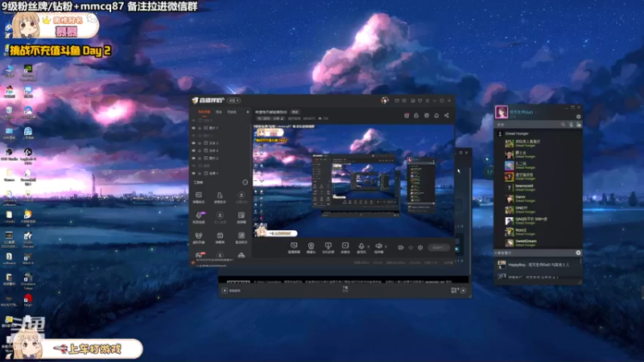Hide the 文本2 layer with its eye icon
644x362 pixels.
[x=194, y=143]
